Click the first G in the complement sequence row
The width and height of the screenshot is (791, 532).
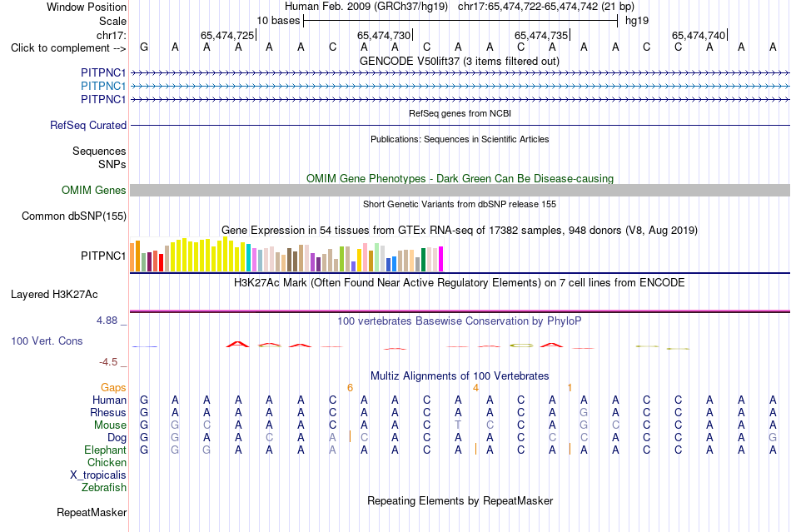[144, 47]
